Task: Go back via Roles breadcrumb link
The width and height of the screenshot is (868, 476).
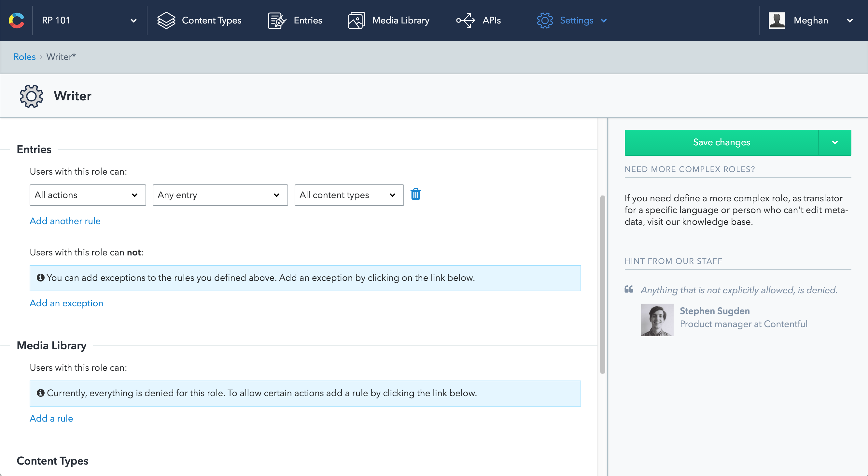Action: click(24, 57)
